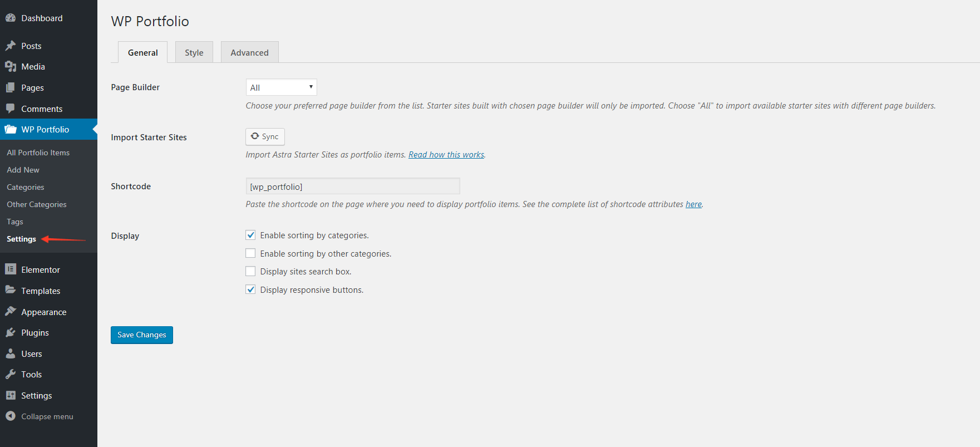Click the Pages icon in sidebar
The image size is (980, 447).
click(x=11, y=87)
